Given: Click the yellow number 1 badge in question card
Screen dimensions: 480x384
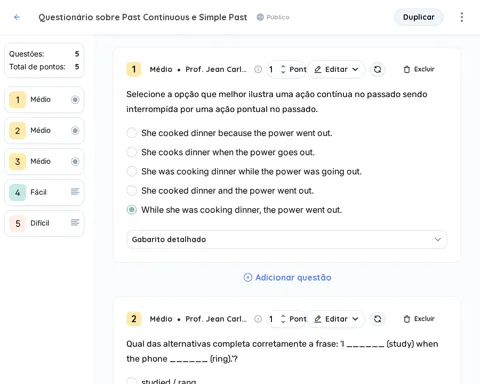Looking at the screenshot, I should (x=134, y=69).
